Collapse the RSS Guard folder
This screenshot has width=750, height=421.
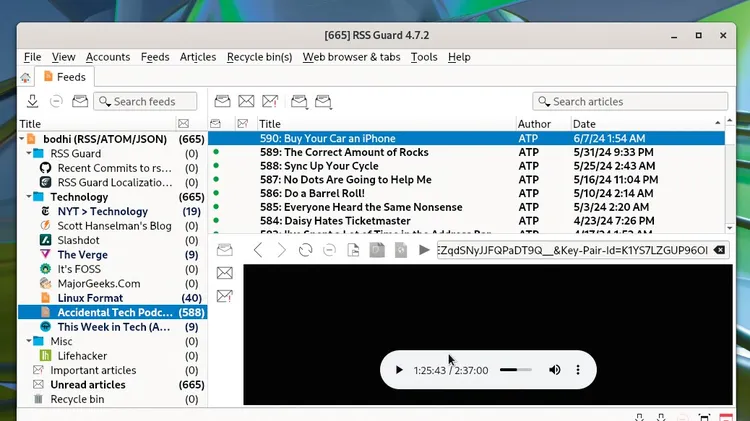(x=28, y=154)
